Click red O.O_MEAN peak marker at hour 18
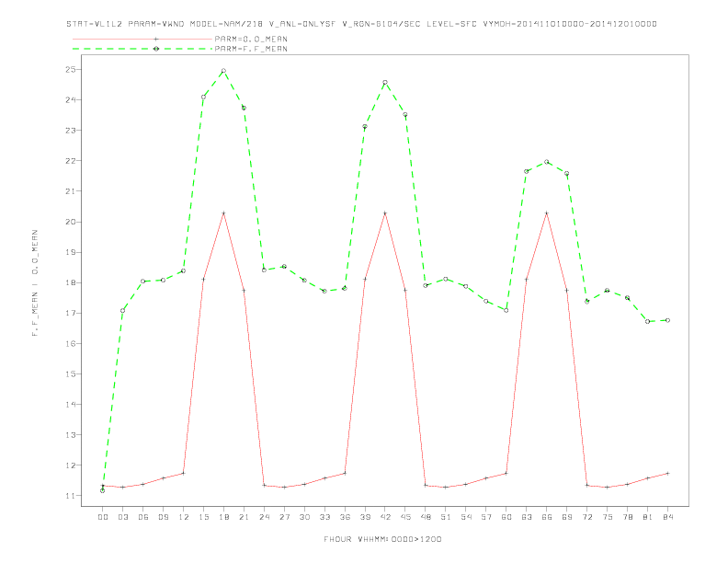Viewport: 728px width, 563px height. pyautogui.click(x=223, y=213)
